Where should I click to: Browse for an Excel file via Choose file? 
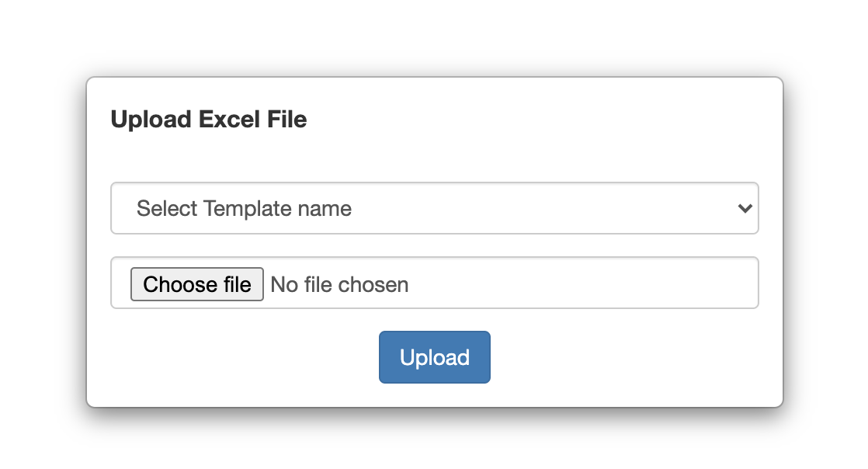[197, 285]
